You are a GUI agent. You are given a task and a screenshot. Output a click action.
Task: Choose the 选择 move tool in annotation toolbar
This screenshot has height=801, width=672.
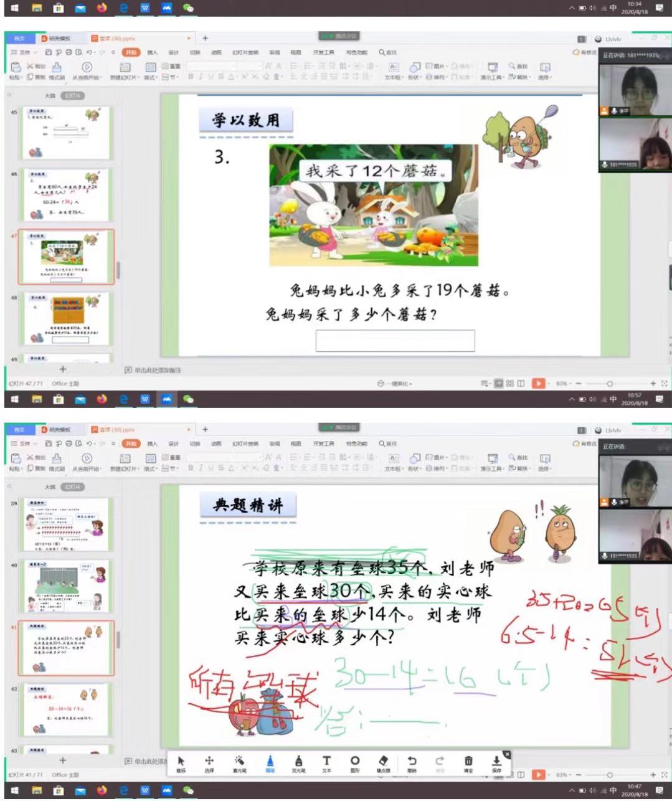coord(209,763)
